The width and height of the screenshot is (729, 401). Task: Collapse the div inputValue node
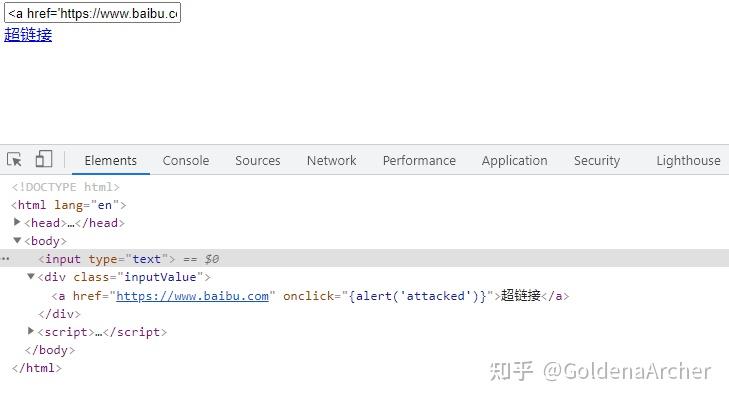(31, 276)
